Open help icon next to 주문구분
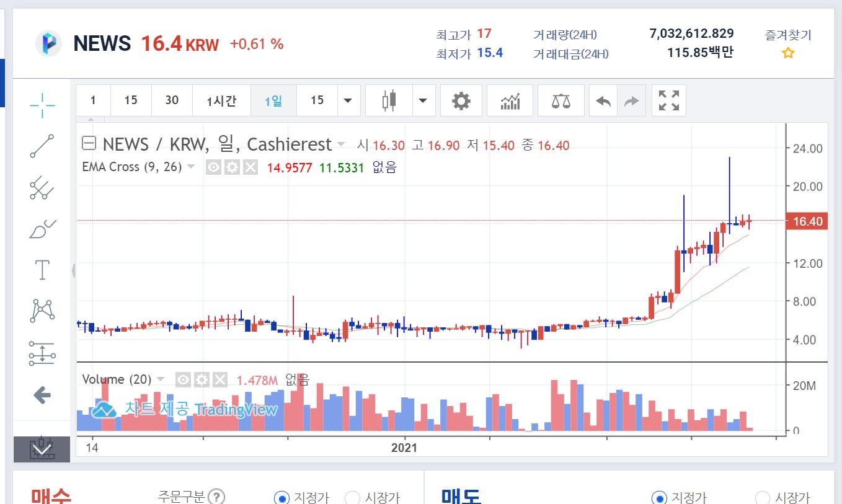 (216, 497)
